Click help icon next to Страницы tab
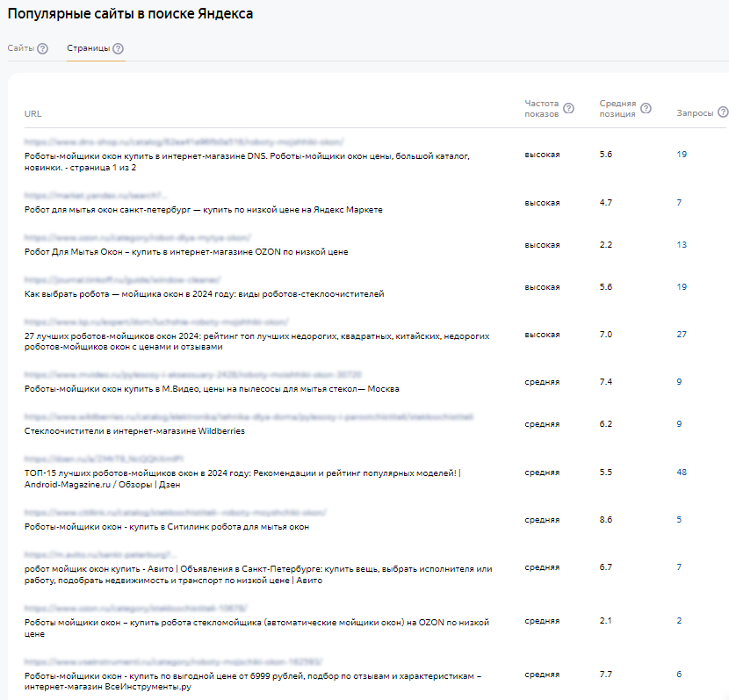This screenshot has height=700, width=729. pyautogui.click(x=119, y=49)
